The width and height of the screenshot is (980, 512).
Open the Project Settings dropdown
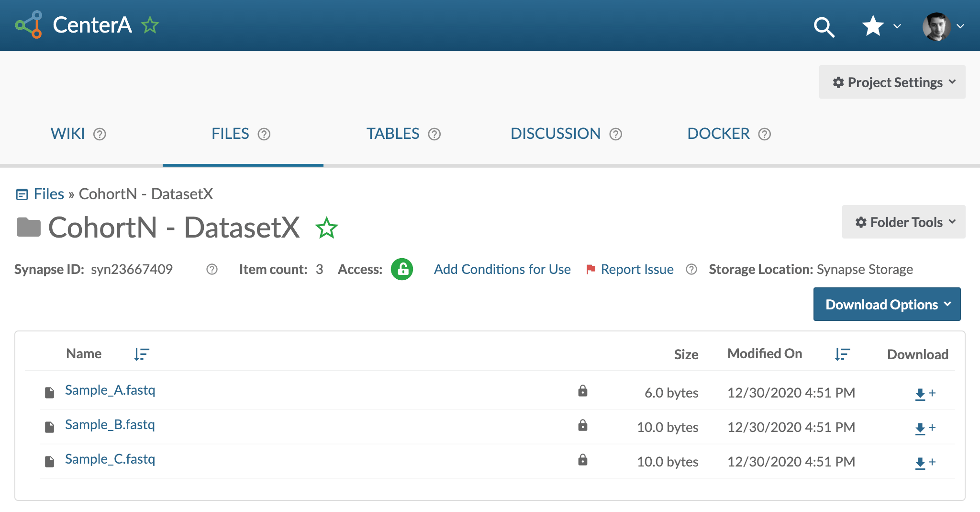point(892,82)
